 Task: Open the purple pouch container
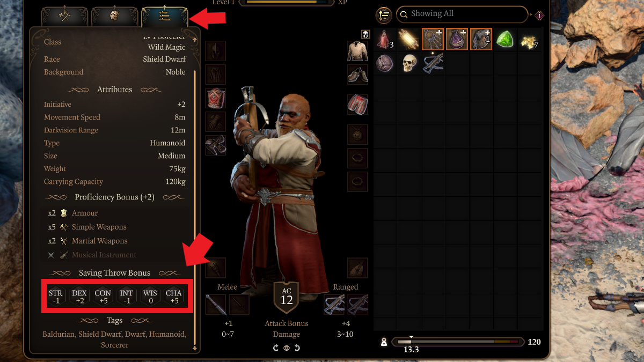click(x=457, y=39)
